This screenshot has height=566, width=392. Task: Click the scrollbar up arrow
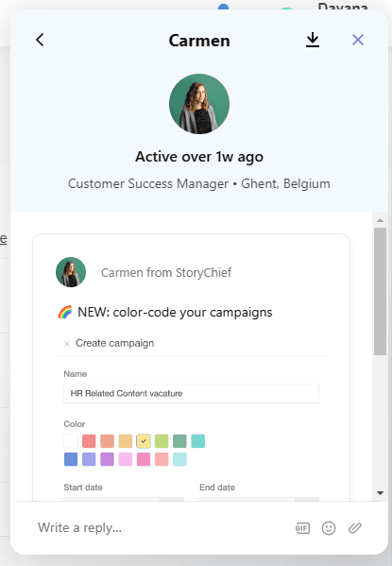380,220
